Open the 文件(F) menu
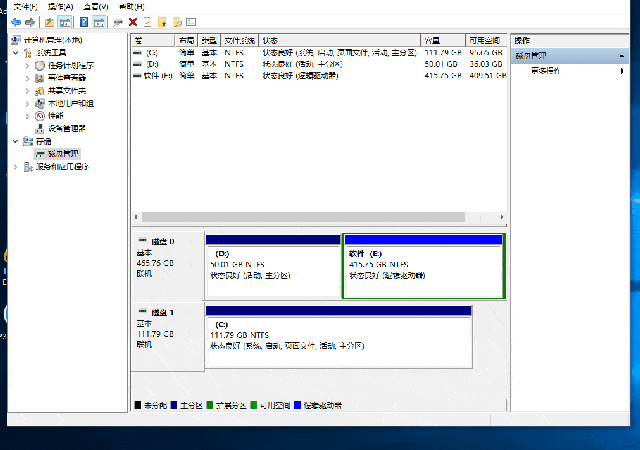This screenshot has width=640, height=450. point(25,7)
